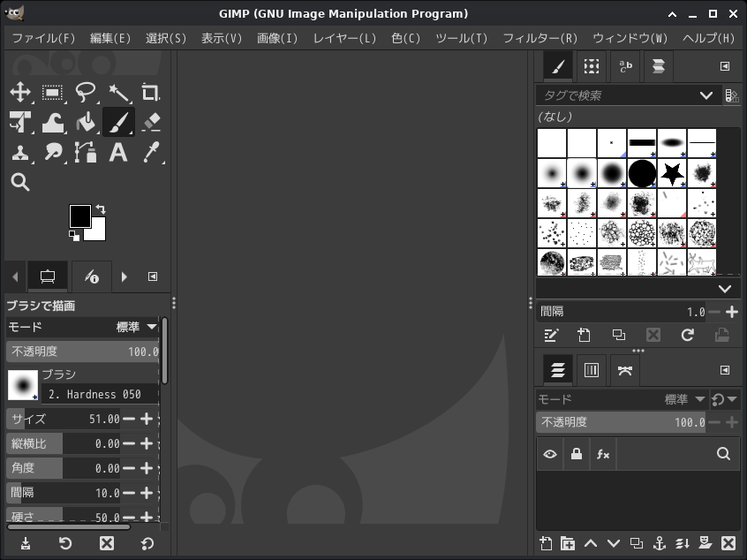Select the Move tool
Screen dimensions: 747x560
tap(20, 93)
